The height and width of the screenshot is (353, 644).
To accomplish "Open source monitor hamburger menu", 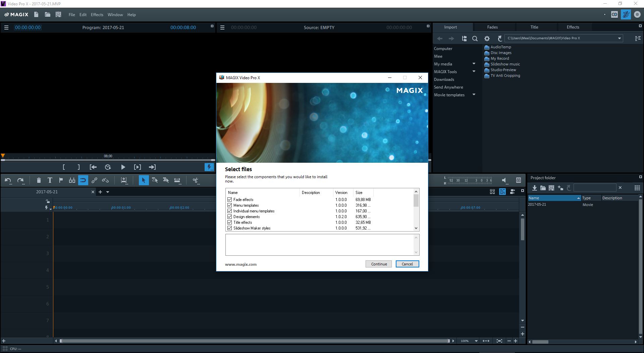I will (x=222, y=28).
